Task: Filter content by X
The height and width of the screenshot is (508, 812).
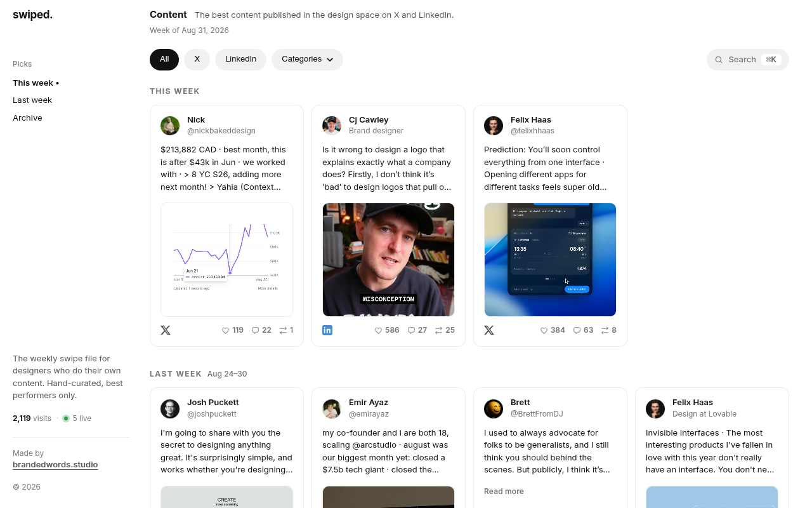Action: (x=197, y=60)
